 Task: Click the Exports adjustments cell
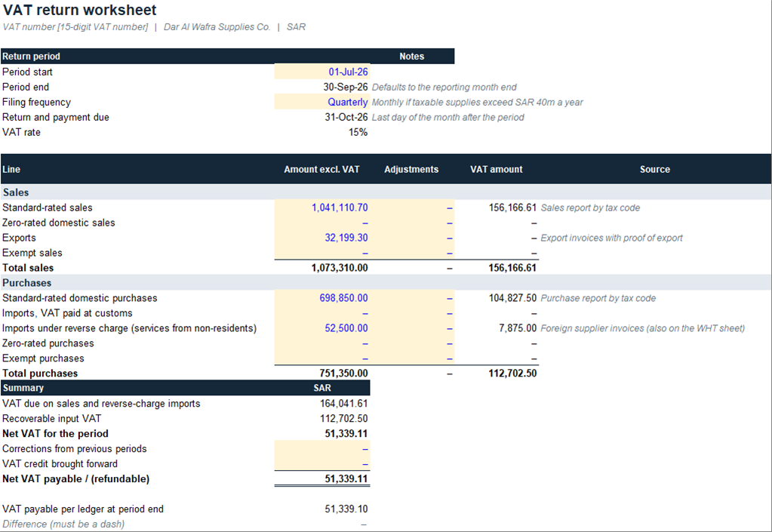(x=412, y=238)
